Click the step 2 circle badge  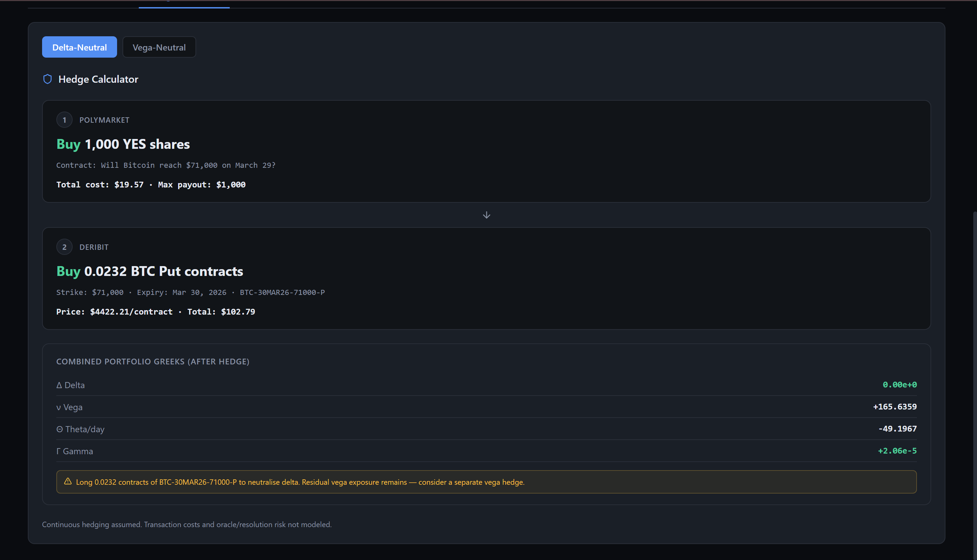tap(64, 247)
